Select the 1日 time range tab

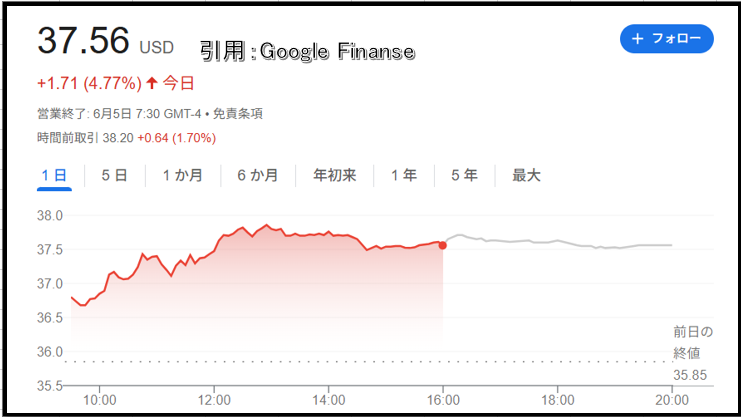point(54,175)
